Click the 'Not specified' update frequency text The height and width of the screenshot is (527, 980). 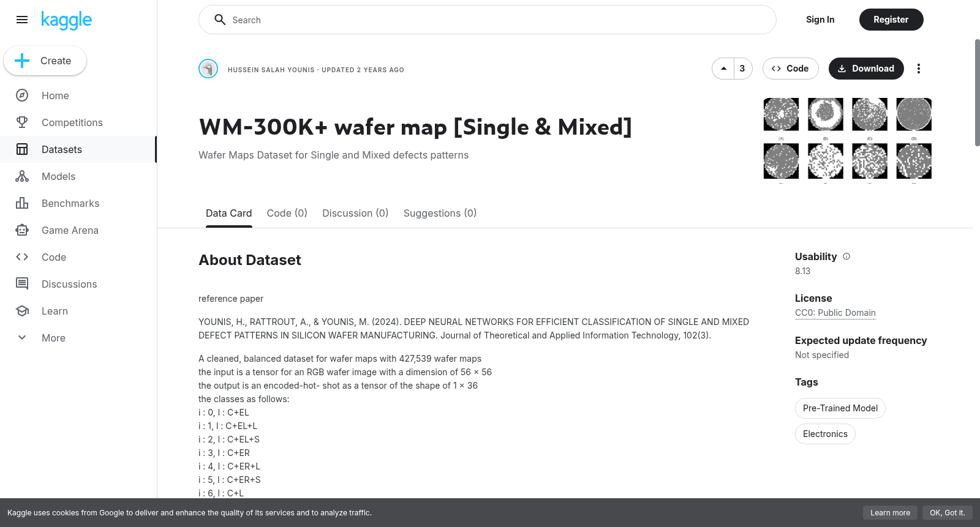(822, 355)
